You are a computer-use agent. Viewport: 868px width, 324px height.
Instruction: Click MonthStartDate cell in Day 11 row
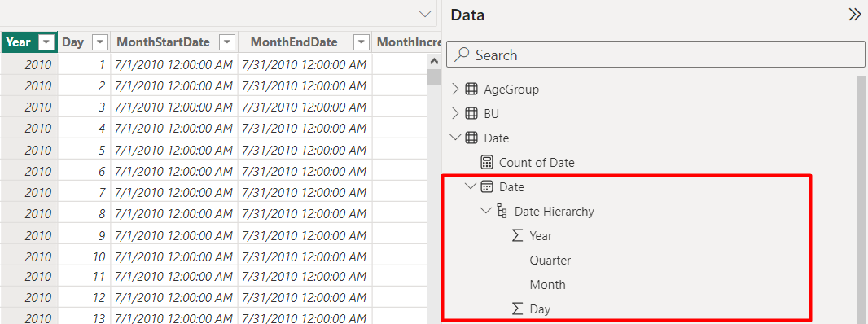pos(174,276)
